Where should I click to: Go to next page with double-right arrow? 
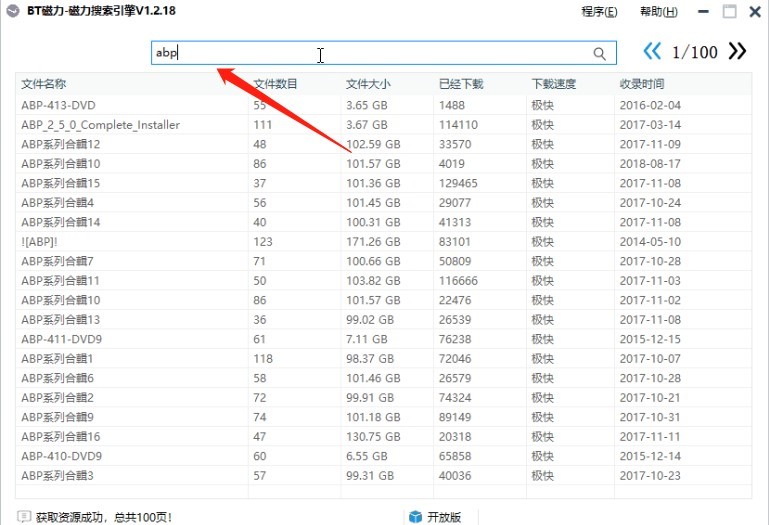(x=737, y=51)
